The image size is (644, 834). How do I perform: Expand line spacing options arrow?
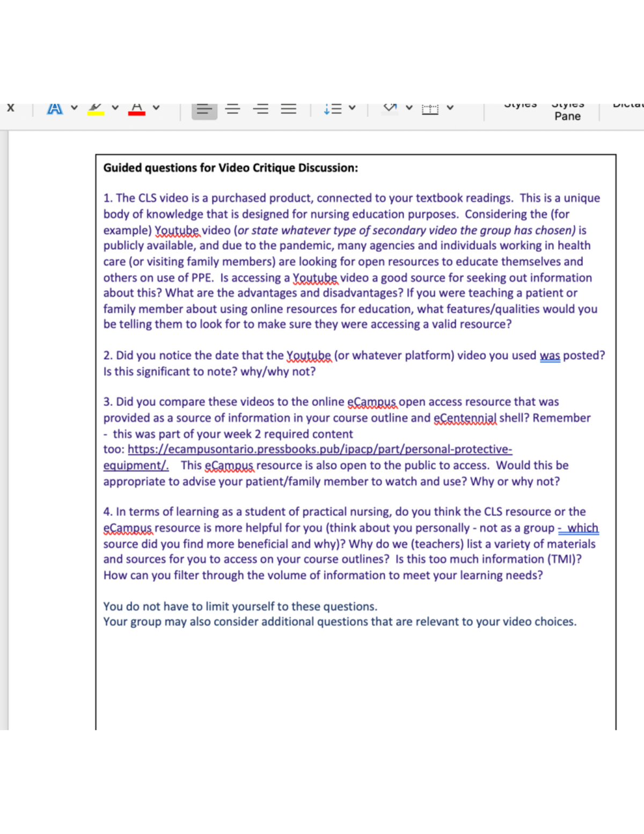(x=352, y=108)
